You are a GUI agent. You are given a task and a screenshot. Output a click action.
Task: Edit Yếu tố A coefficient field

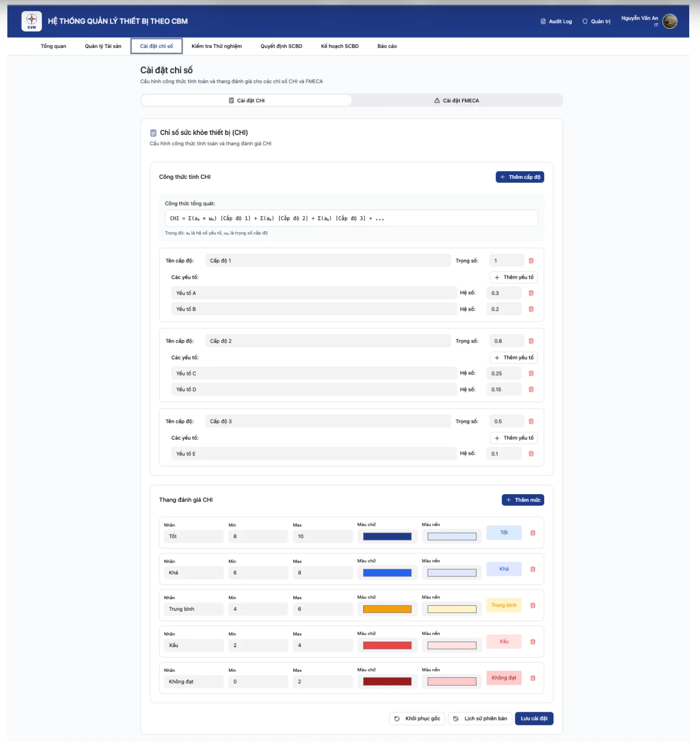(504, 293)
